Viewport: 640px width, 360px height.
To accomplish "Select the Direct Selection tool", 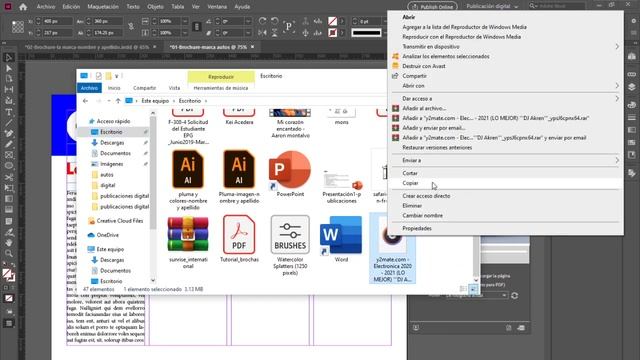I will 9,68.
